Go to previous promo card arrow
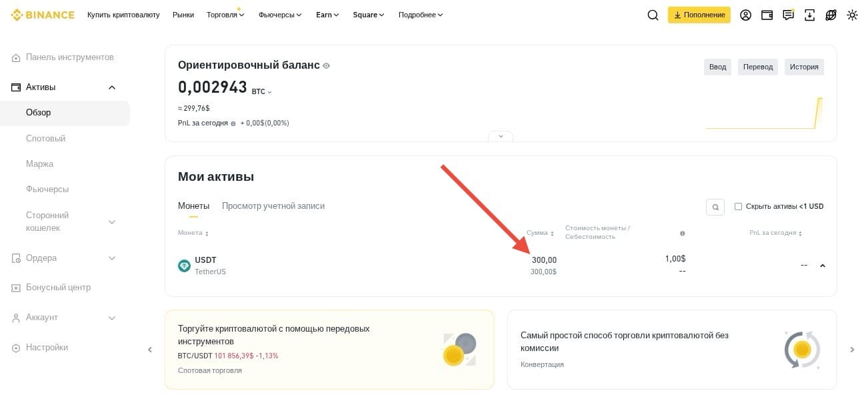This screenshot has height=395, width=868. 150,350
